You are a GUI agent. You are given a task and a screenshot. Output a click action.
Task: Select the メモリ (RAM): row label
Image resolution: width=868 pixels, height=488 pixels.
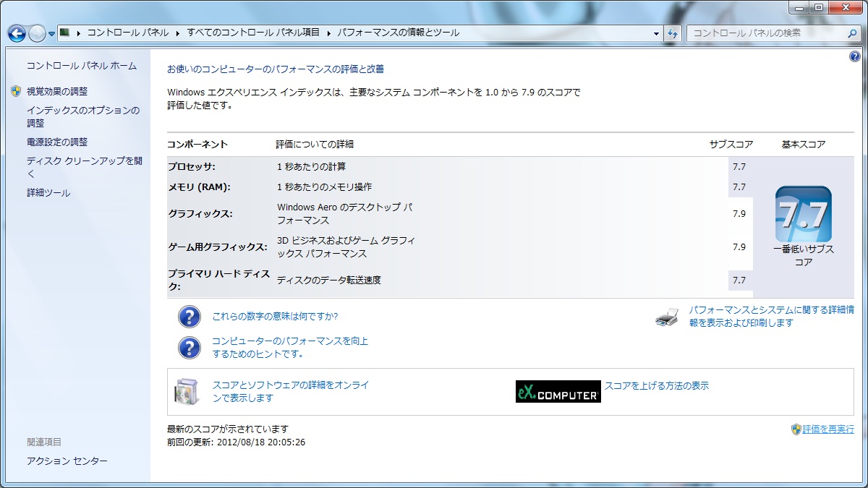coord(199,187)
